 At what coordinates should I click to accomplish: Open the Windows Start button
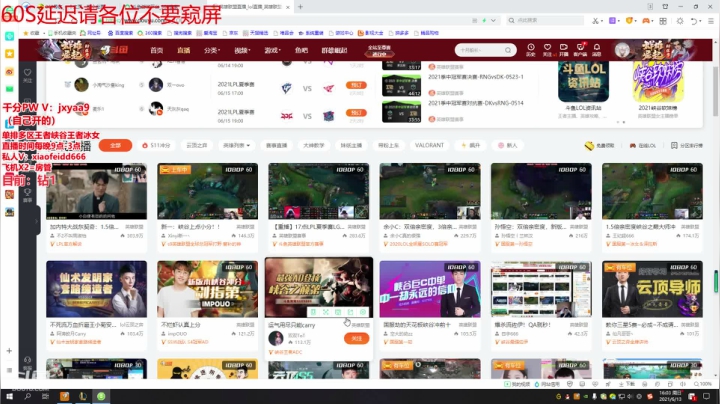coord(9,396)
